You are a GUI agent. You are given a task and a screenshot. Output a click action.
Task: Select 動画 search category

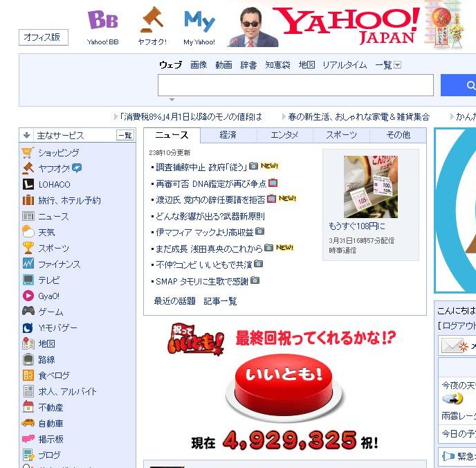[x=223, y=64]
